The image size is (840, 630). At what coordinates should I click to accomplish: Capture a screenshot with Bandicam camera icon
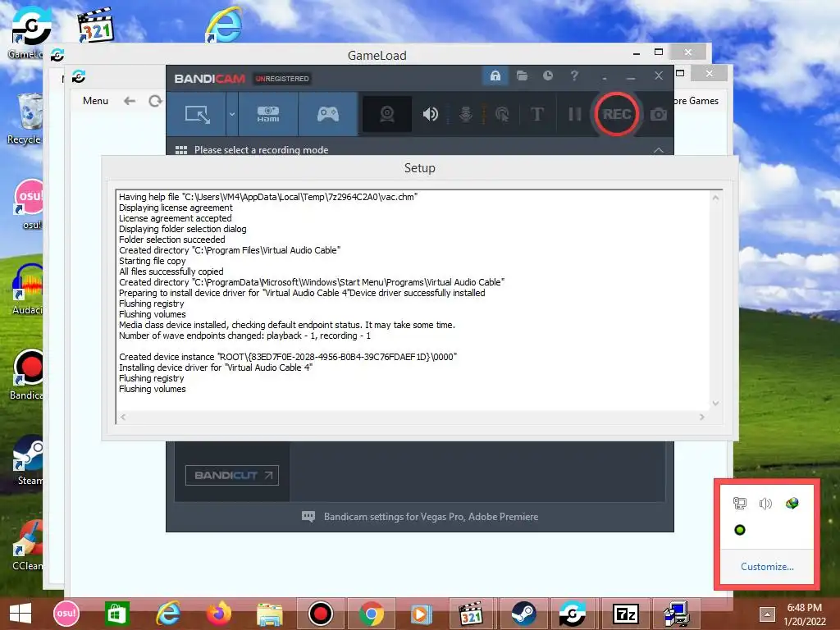pos(659,114)
